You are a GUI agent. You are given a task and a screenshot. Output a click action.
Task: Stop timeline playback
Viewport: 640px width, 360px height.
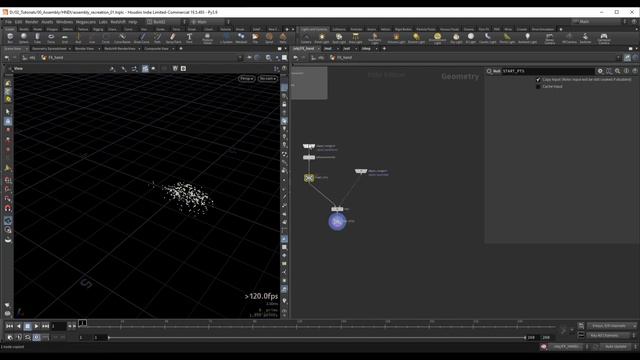[x=27, y=326]
